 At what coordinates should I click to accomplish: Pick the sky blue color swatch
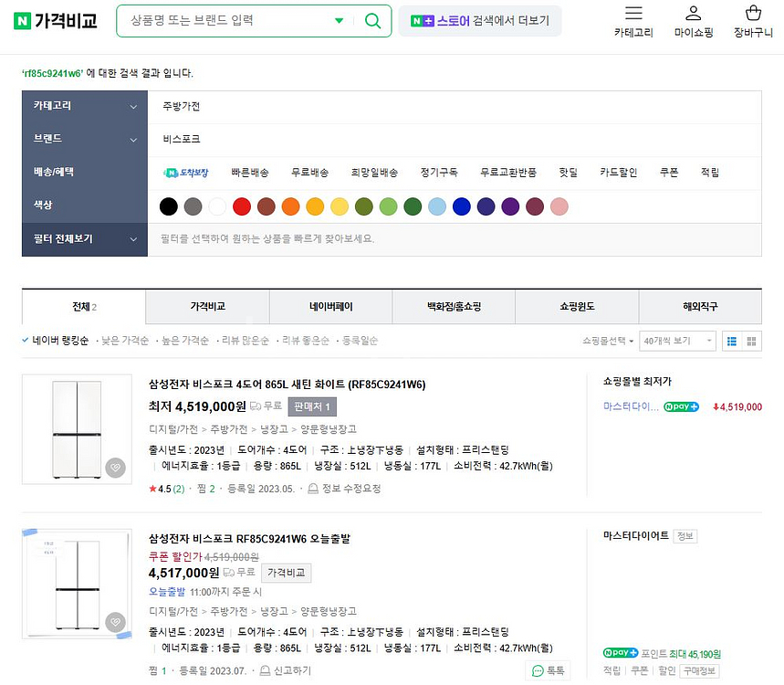[437, 206]
